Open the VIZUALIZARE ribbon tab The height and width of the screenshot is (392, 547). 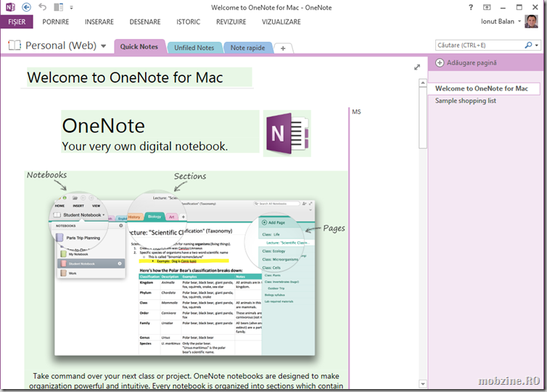click(281, 22)
